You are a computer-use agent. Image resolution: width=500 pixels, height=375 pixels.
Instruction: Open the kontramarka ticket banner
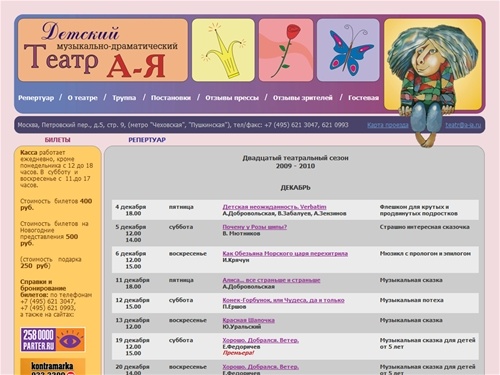click(53, 367)
